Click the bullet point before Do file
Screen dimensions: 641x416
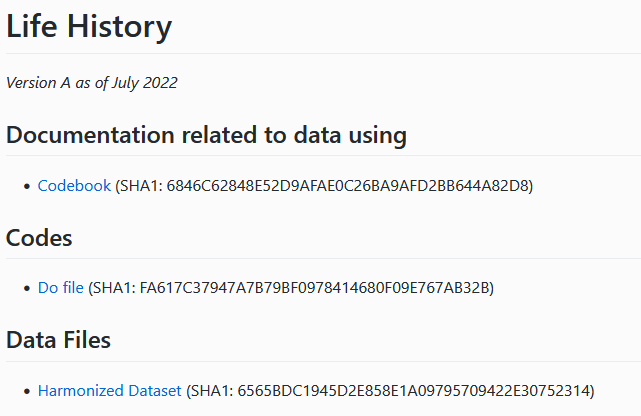(27, 288)
